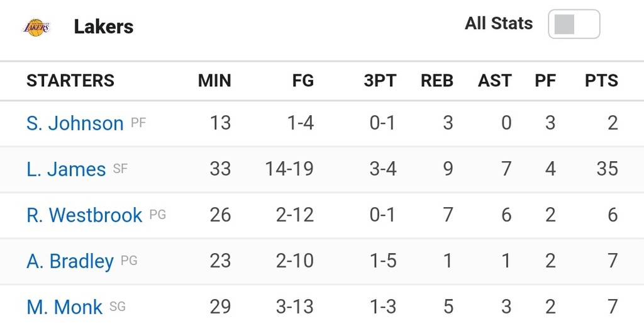Click the Lakers team logo
The image size is (644, 328).
[36, 28]
